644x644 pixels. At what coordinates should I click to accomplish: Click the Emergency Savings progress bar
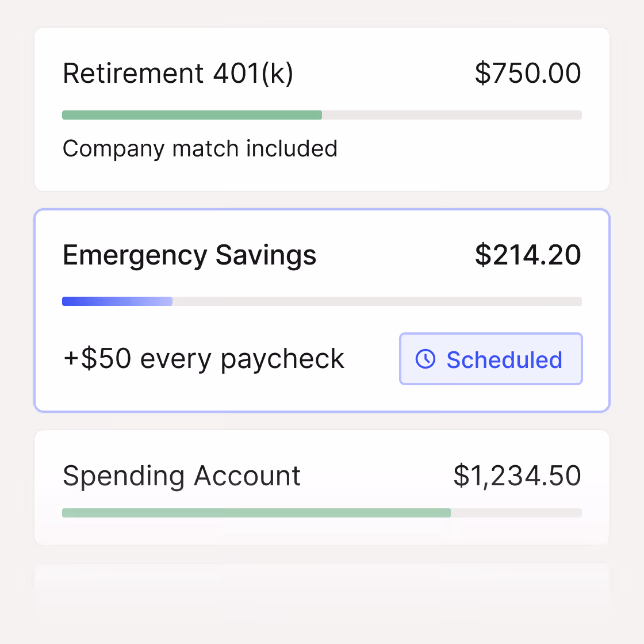point(322,301)
